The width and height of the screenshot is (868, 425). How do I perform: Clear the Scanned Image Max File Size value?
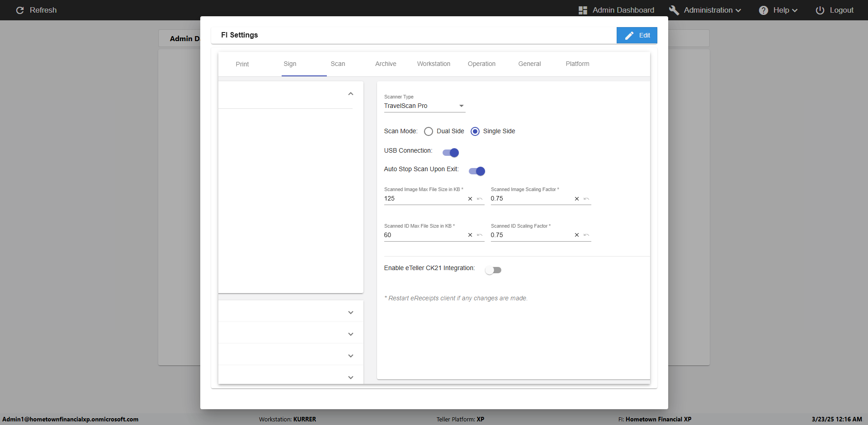(x=470, y=199)
